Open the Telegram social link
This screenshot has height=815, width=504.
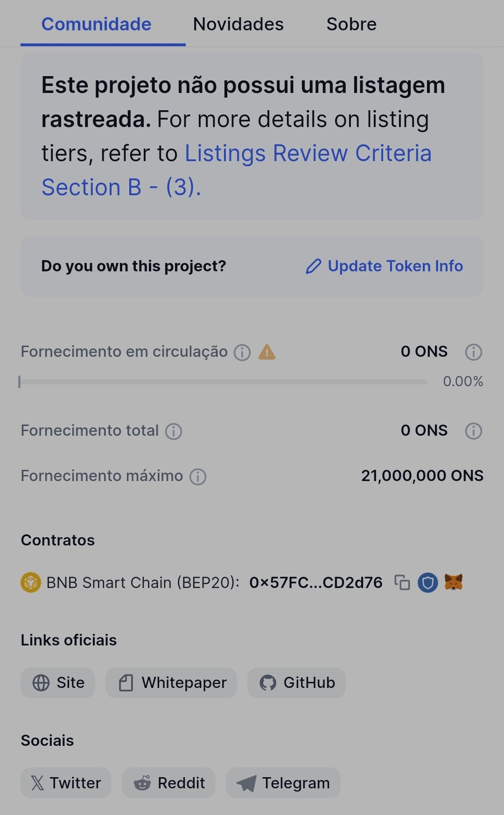[283, 783]
